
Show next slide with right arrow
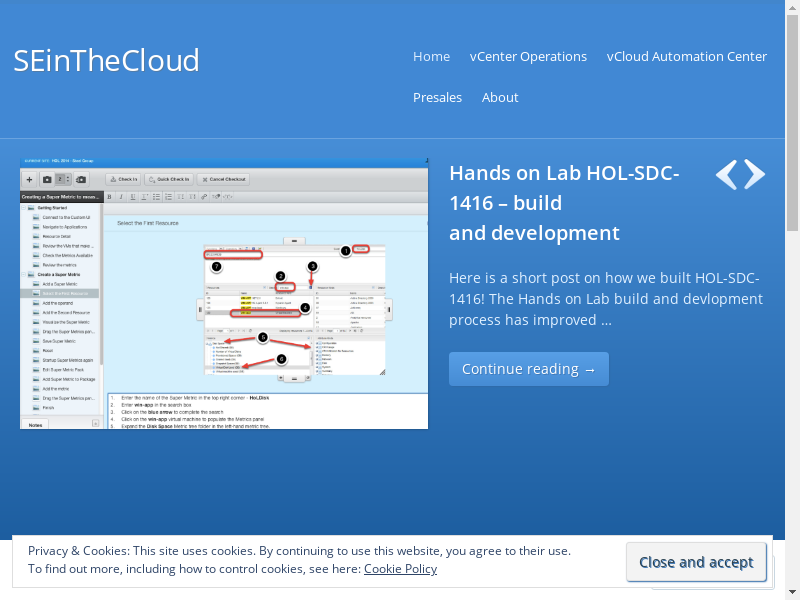(755, 174)
